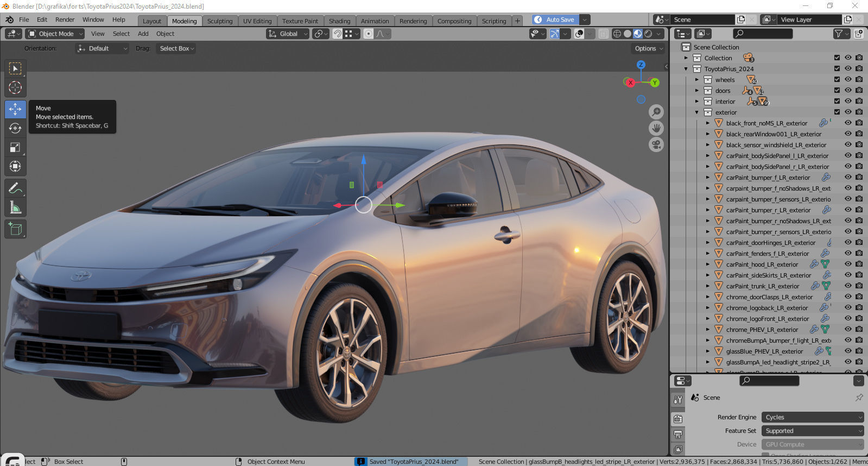Click the Auto Save button
This screenshot has width=868, height=466.
point(555,20)
